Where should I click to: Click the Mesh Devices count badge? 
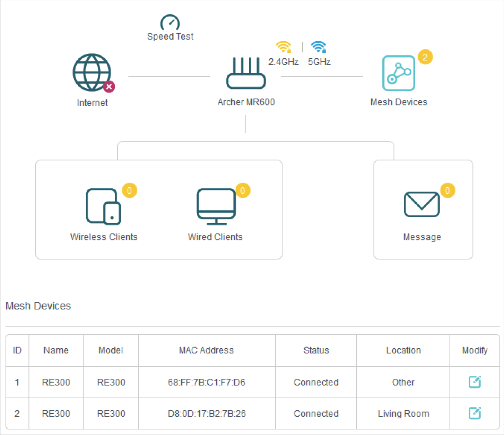(x=425, y=57)
